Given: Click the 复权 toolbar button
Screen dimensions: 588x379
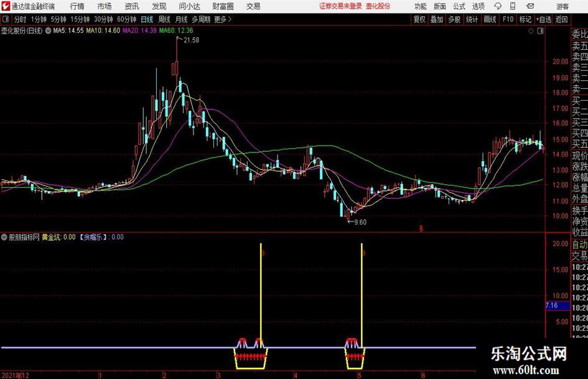Looking at the screenshot, I should click(419, 19).
